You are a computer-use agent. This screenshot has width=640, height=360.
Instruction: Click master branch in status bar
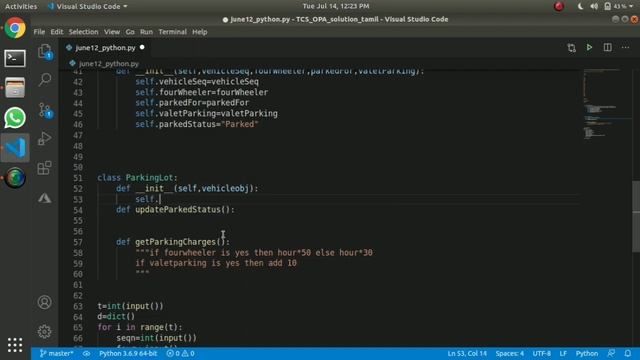click(x=56, y=353)
